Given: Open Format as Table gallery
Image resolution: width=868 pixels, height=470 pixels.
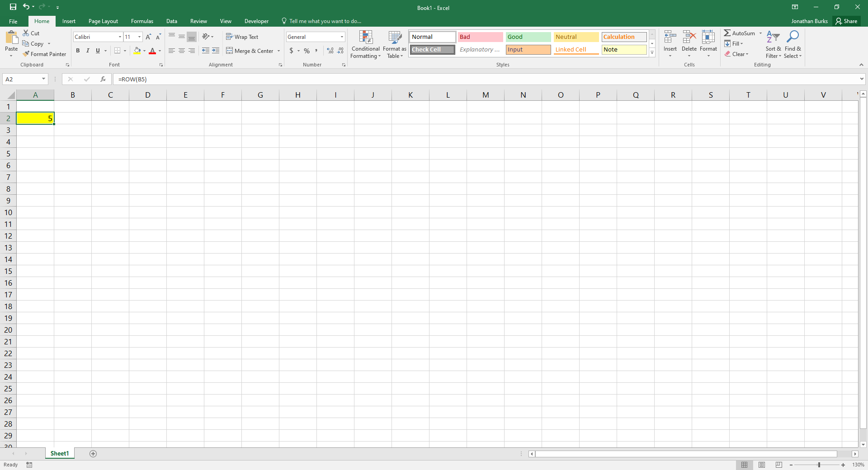Looking at the screenshot, I should click(395, 44).
